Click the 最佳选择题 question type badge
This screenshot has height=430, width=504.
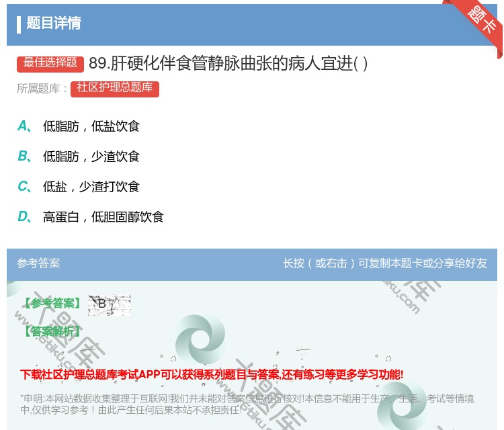click(x=50, y=63)
